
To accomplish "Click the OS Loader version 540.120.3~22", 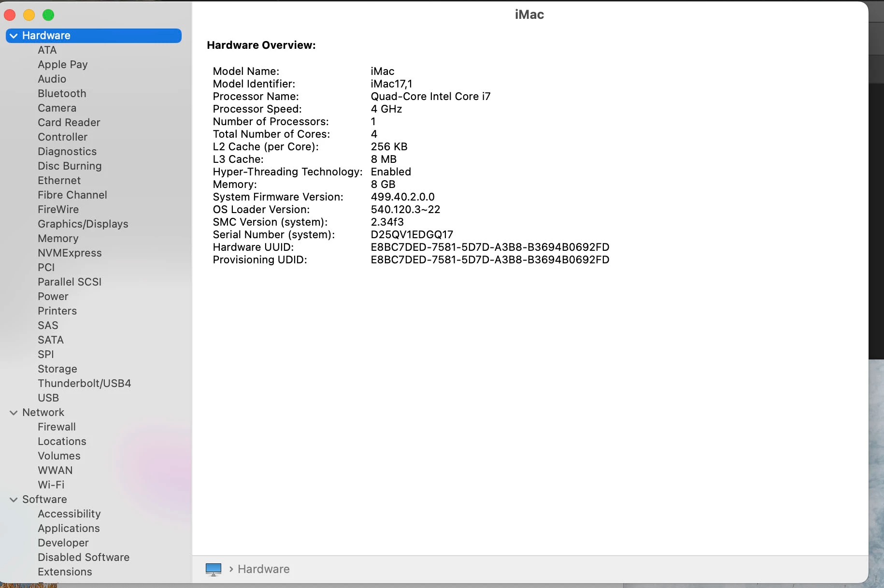I will click(406, 210).
